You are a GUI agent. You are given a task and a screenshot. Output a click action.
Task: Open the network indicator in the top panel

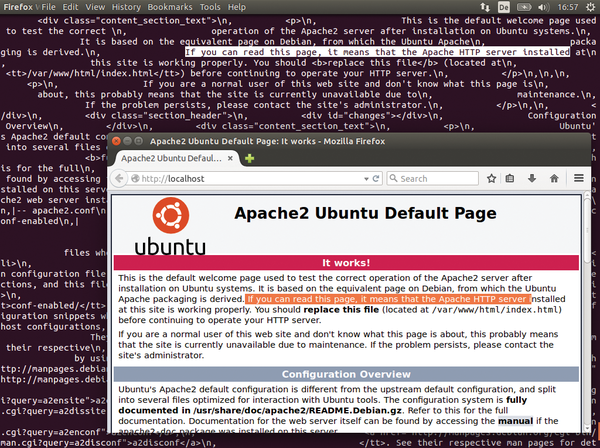pos(485,7)
